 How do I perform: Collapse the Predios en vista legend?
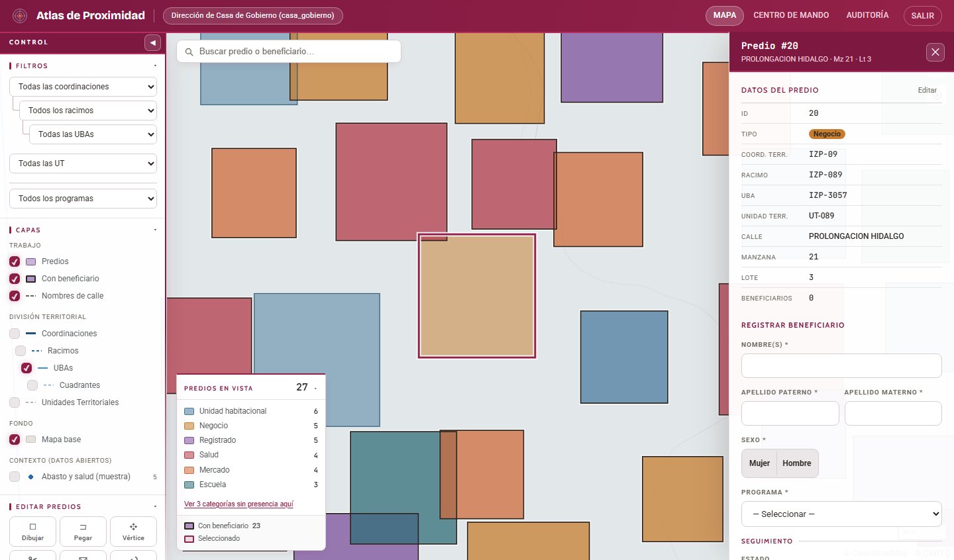(315, 389)
